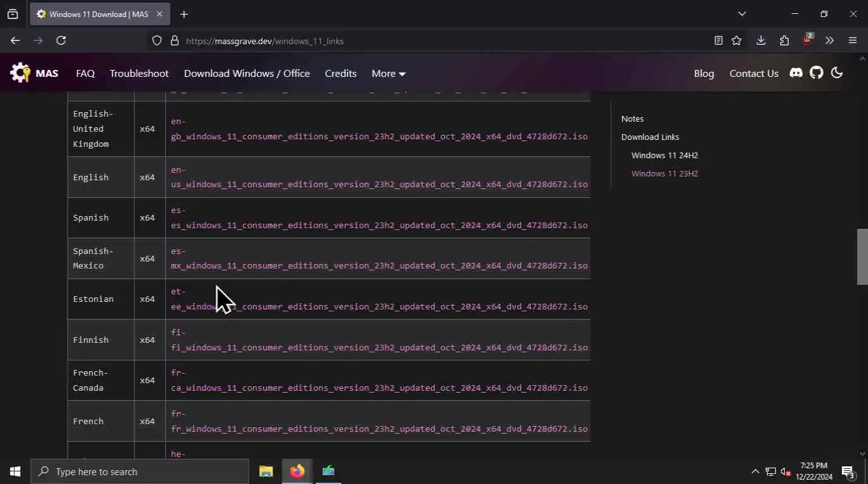The height and width of the screenshot is (484, 868).
Task: Jump to Download Links section
Action: [x=650, y=137]
